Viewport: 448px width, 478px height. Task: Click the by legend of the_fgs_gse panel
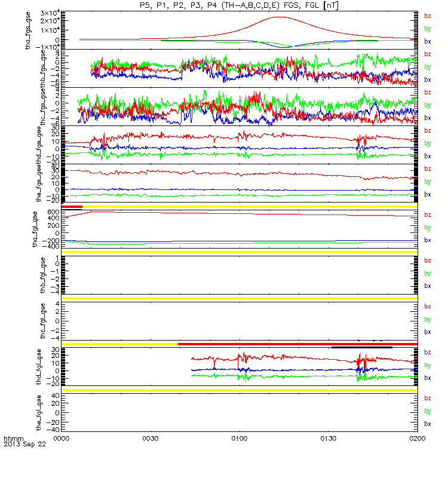[428, 182]
